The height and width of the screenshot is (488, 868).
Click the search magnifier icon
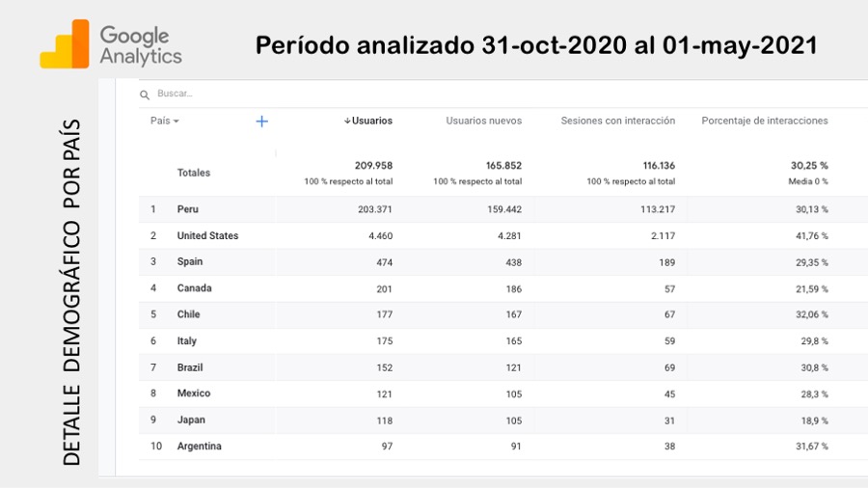[x=145, y=95]
